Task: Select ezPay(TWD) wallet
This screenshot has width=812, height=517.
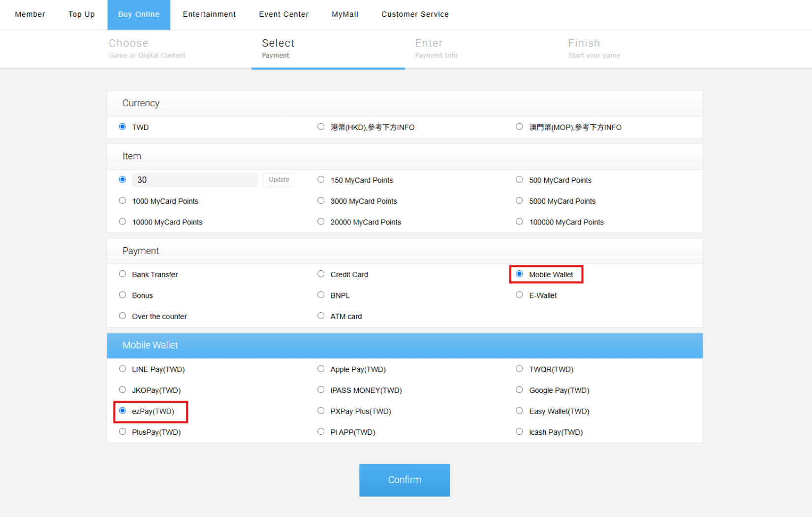Action: [123, 411]
